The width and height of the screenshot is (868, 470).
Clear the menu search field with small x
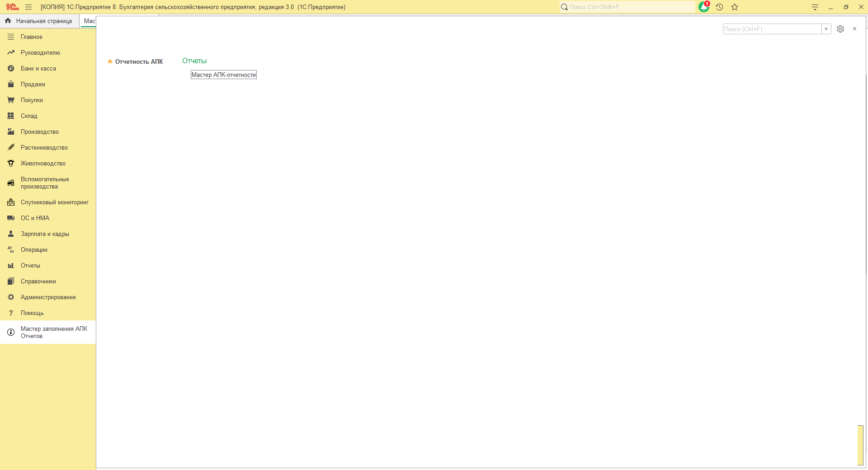[x=826, y=29]
